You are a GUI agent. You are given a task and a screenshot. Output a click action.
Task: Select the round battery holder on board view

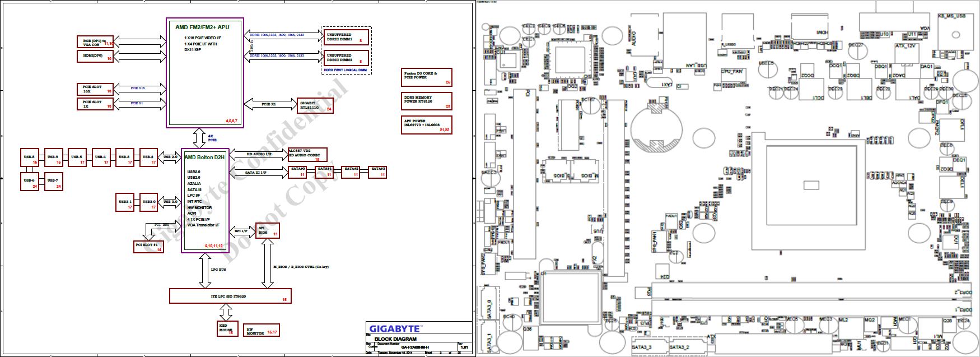pyautogui.click(x=656, y=129)
